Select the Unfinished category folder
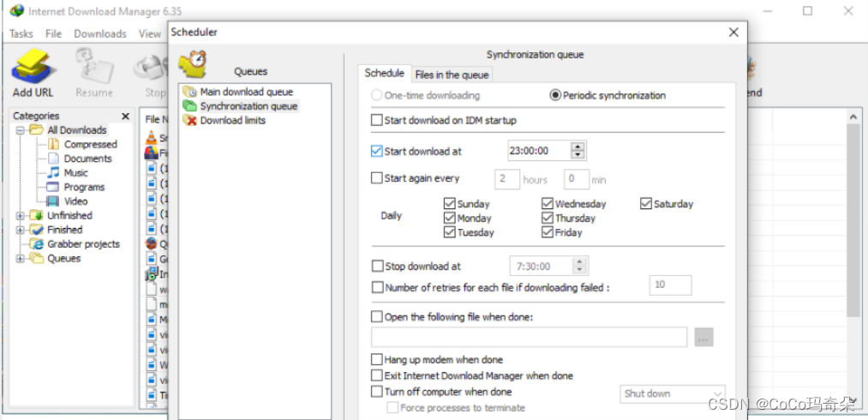 tap(37, 215)
